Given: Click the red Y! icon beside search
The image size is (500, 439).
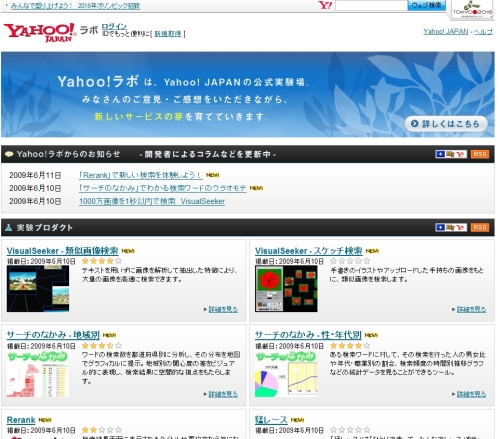Looking at the screenshot, I should 325,5.
